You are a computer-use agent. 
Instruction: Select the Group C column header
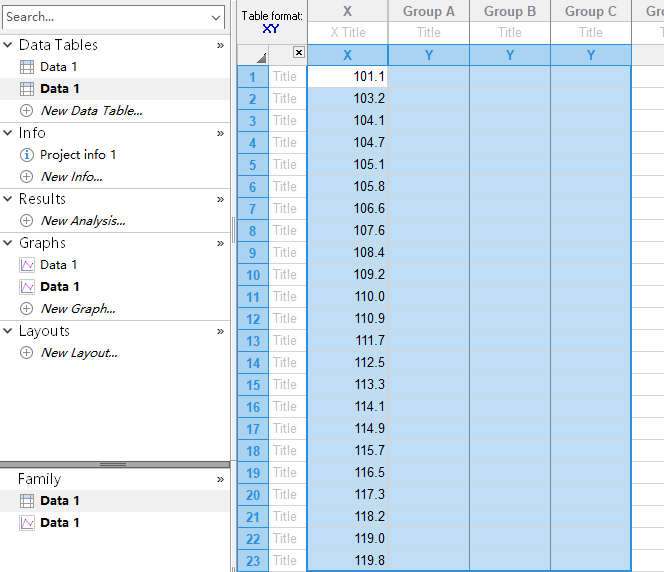[x=591, y=11]
